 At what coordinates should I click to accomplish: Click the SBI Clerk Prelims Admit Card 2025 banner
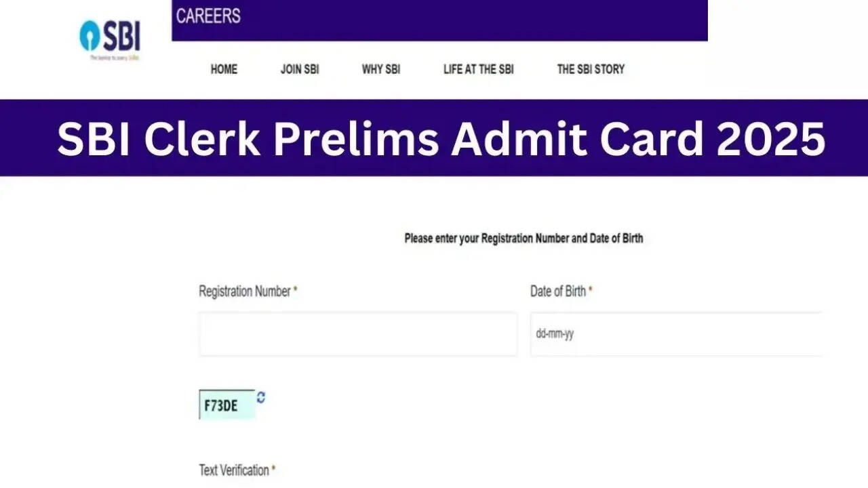441,138
